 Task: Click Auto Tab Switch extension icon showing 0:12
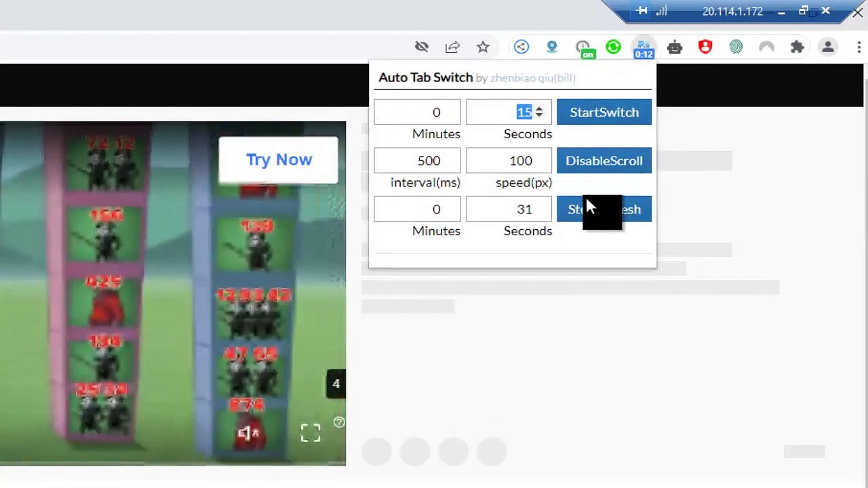click(x=644, y=48)
